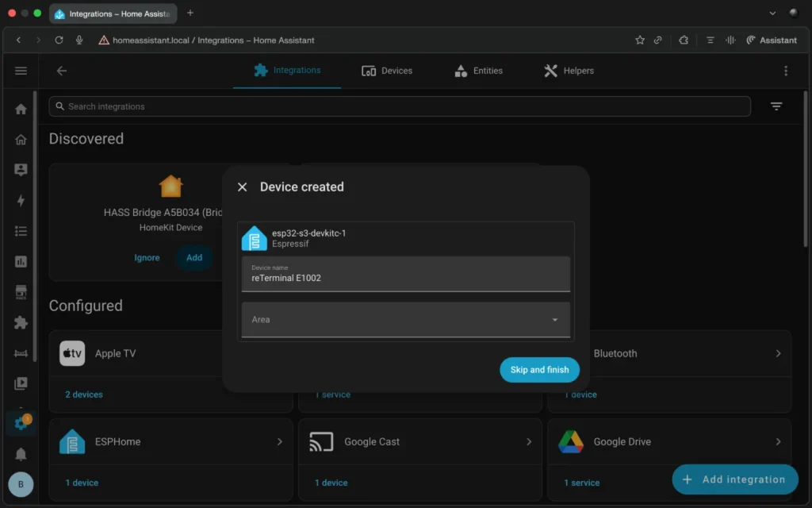
Task: Switch to the Helpers tab
Action: coord(569,71)
